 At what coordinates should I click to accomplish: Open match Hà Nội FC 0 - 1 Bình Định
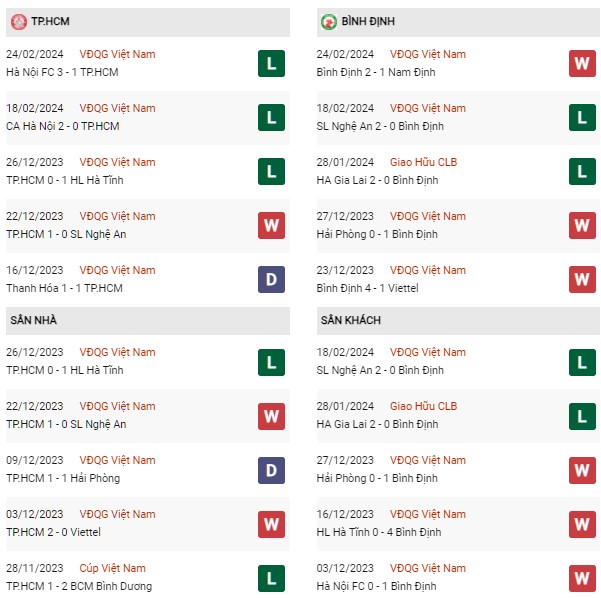pos(376,586)
